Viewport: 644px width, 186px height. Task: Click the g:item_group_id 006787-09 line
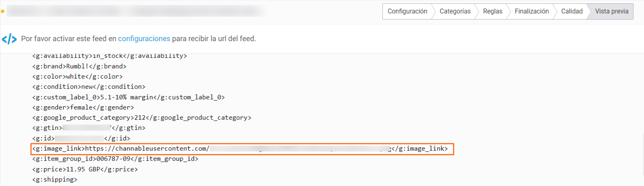[115, 159]
